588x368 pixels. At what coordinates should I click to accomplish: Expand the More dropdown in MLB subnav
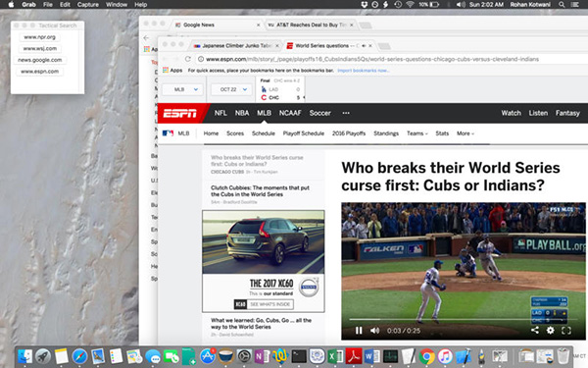465,133
